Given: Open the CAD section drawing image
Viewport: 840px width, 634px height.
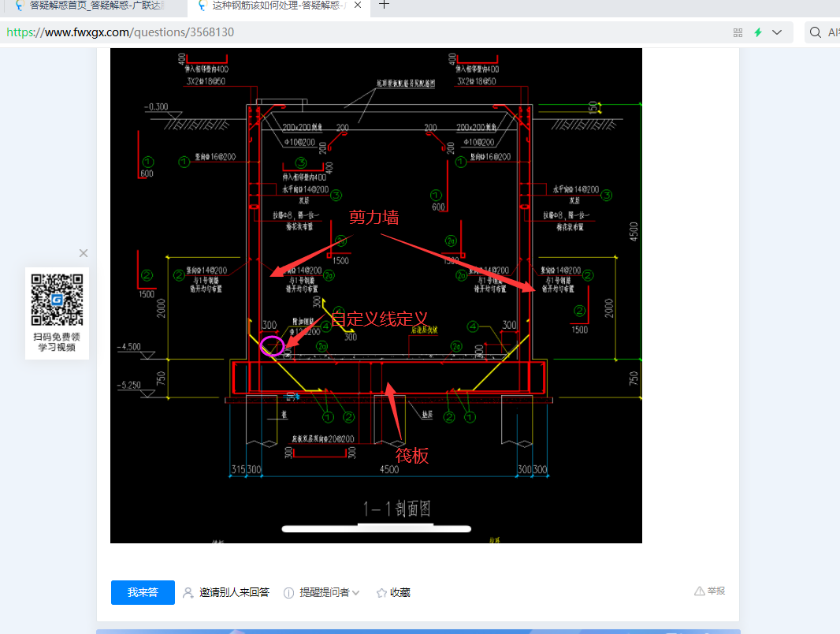Looking at the screenshot, I should 376,295.
